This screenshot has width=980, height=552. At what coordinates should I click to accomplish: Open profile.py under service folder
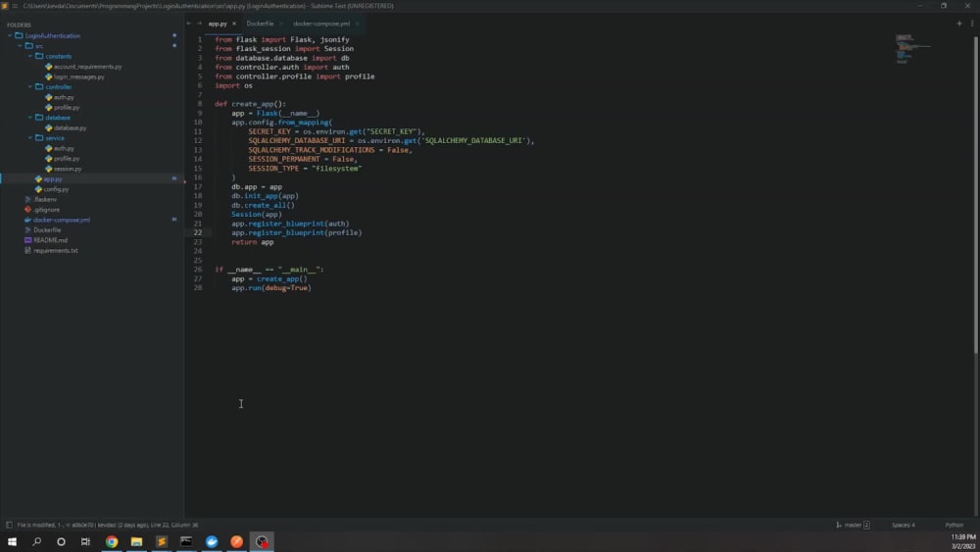coord(67,159)
